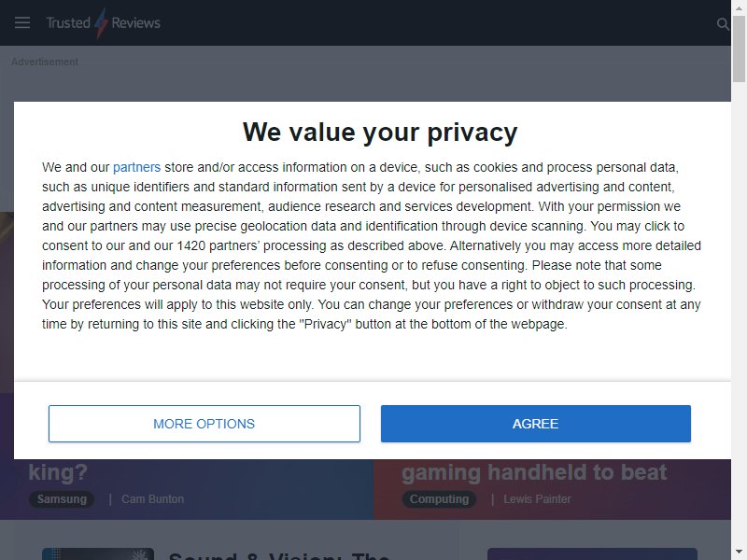
Task: Select the Samsung category tag
Action: (62, 498)
